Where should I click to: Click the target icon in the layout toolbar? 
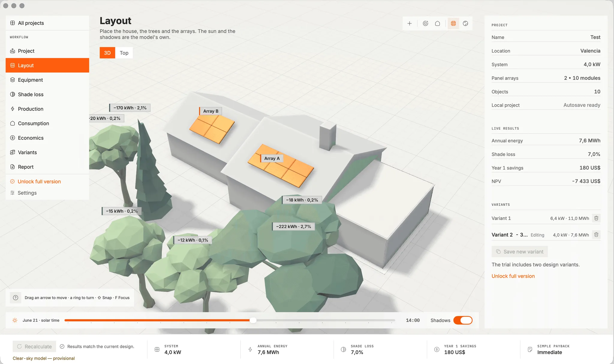425,23
